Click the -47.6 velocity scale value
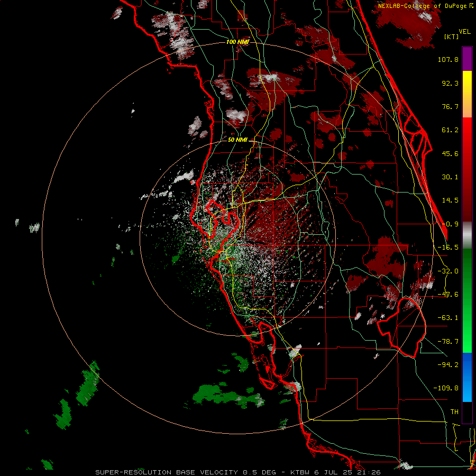The height and width of the screenshot is (476, 476). pyautogui.click(x=448, y=295)
